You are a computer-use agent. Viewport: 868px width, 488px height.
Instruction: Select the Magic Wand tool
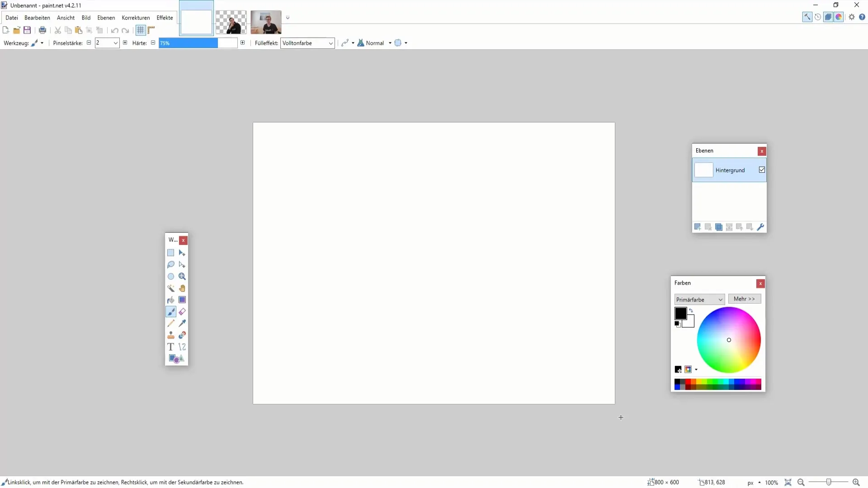point(170,288)
